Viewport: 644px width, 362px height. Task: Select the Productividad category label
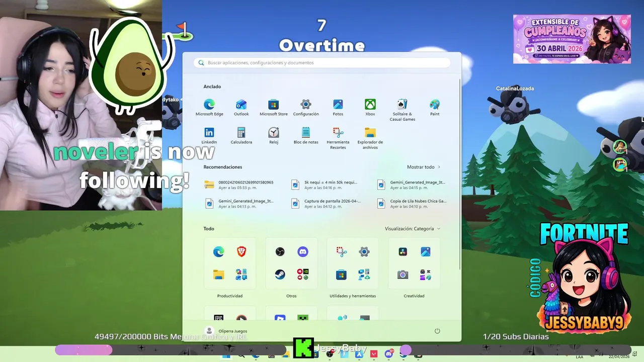(230, 296)
